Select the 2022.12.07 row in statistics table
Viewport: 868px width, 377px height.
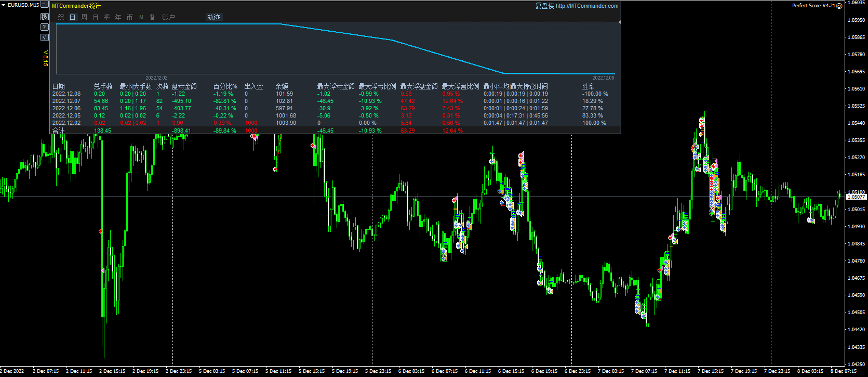coord(66,101)
